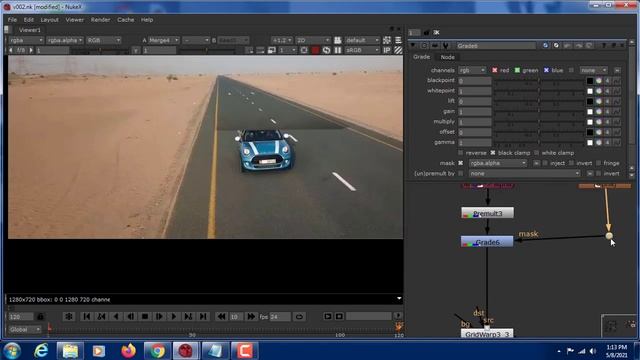Toggle the viewer clipping warning stripes icon
The height and width of the screenshot is (360, 640).
(x=398, y=50)
